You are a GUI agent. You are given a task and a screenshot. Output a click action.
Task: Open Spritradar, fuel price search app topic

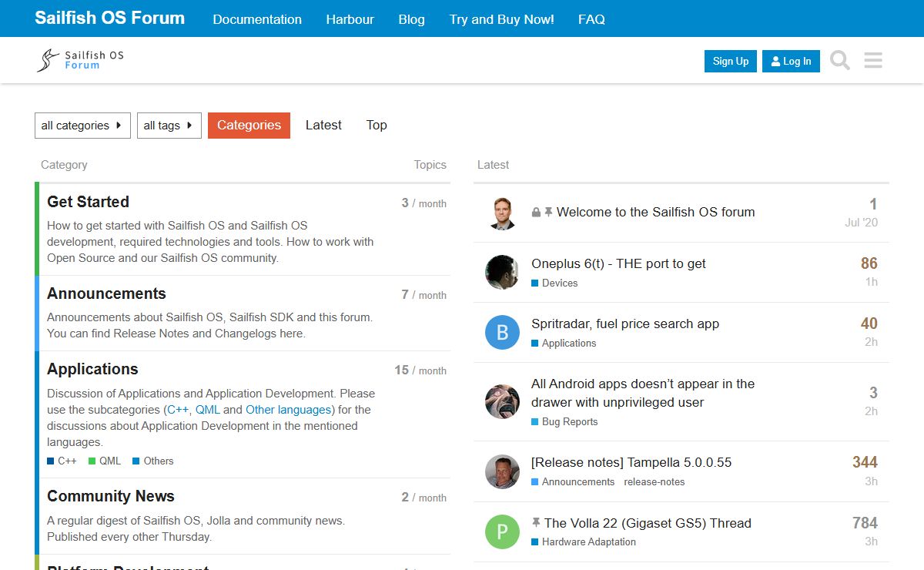[625, 324]
